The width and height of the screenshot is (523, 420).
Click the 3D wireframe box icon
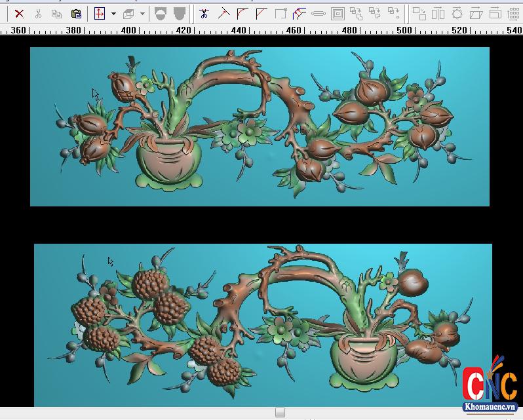point(128,13)
